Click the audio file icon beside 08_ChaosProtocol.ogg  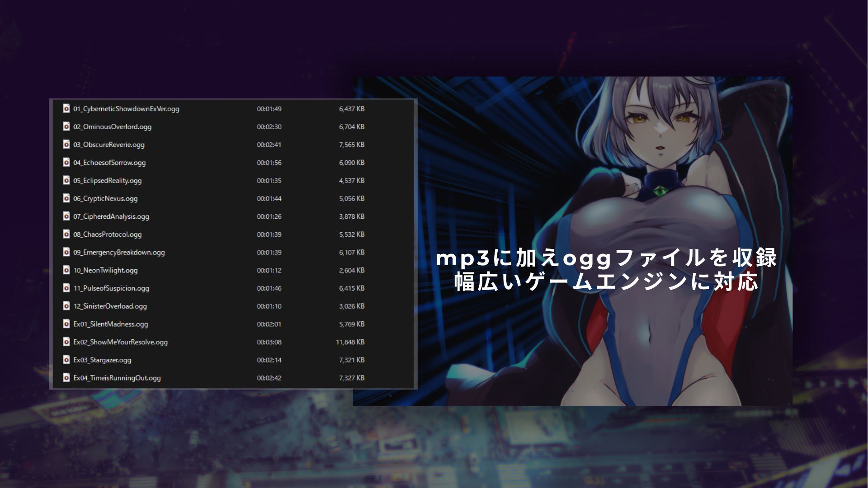coord(66,234)
